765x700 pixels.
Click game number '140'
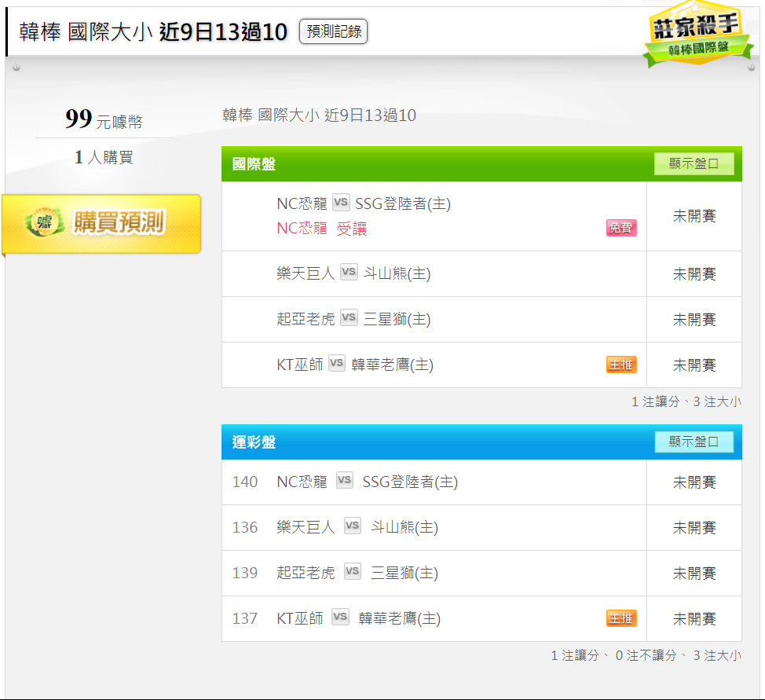coord(245,482)
